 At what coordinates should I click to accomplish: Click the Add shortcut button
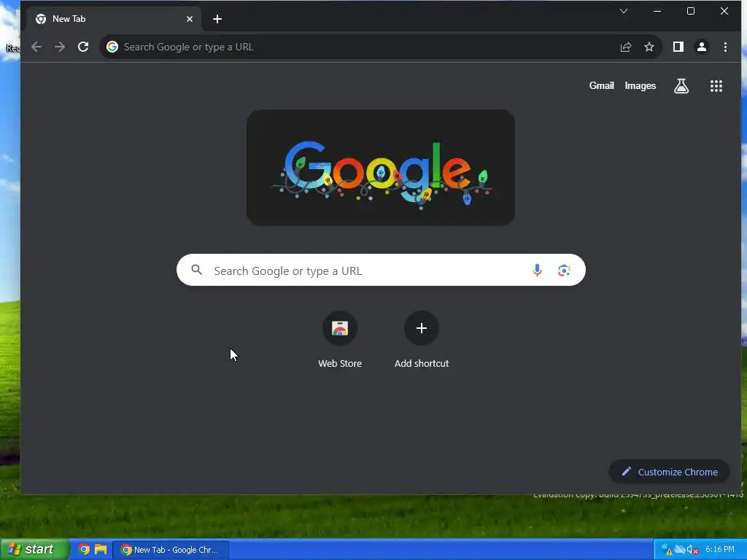pos(421,340)
